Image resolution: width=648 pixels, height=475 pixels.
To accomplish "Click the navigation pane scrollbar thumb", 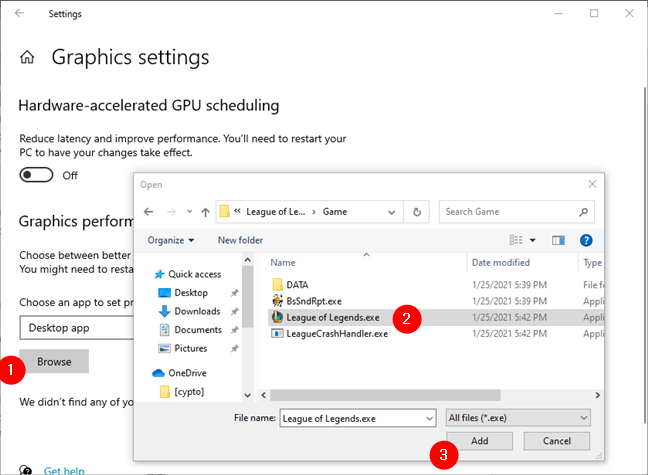I will 248,296.
